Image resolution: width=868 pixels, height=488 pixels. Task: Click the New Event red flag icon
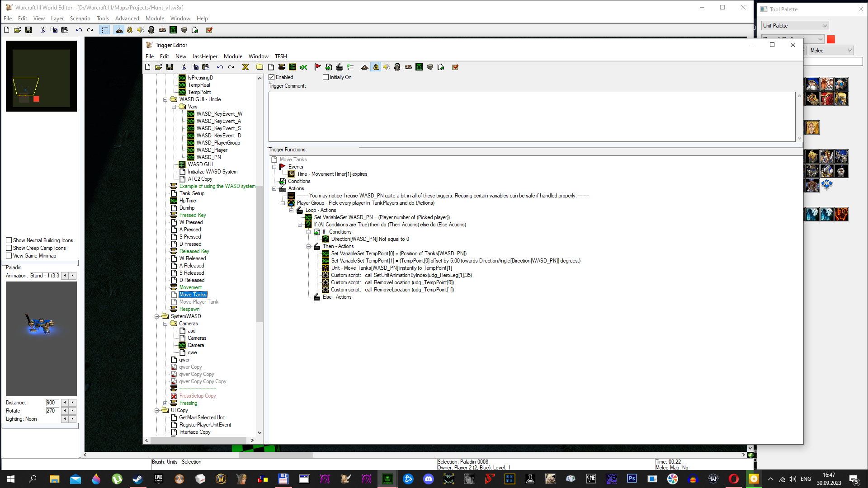click(x=317, y=67)
